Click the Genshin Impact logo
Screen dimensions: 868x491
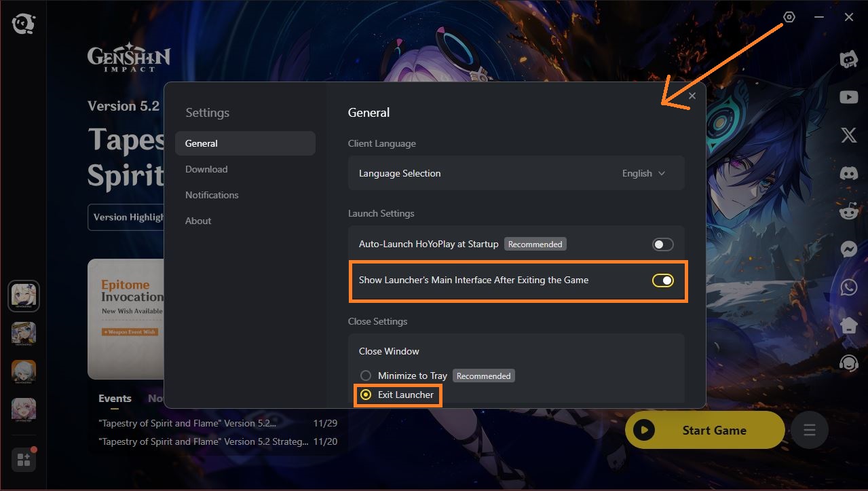click(x=129, y=58)
